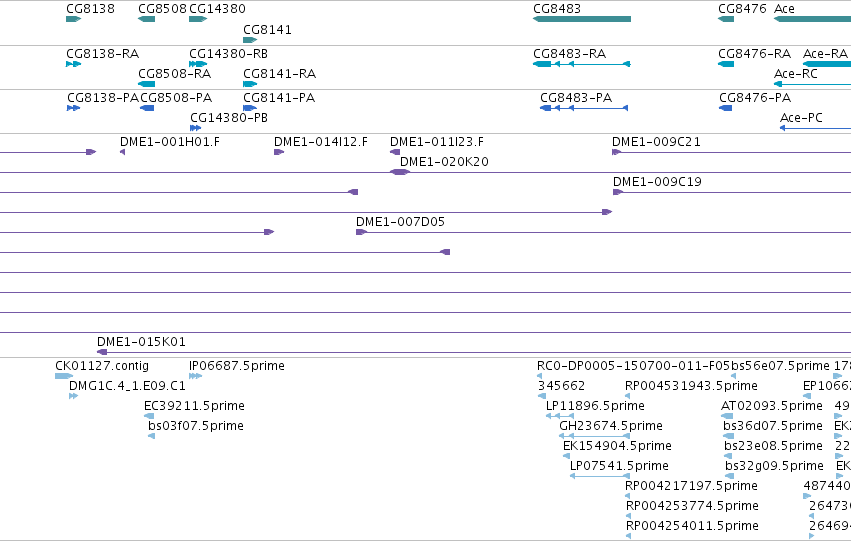
Task: Click LP11896.5prime EST label
Action: [595, 406]
